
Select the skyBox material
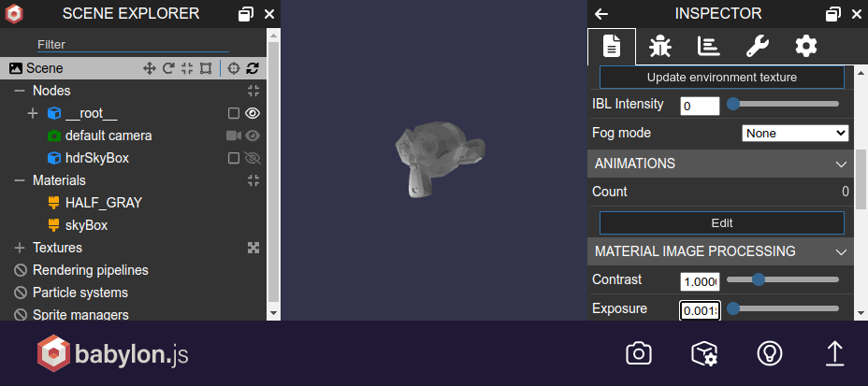tap(86, 225)
